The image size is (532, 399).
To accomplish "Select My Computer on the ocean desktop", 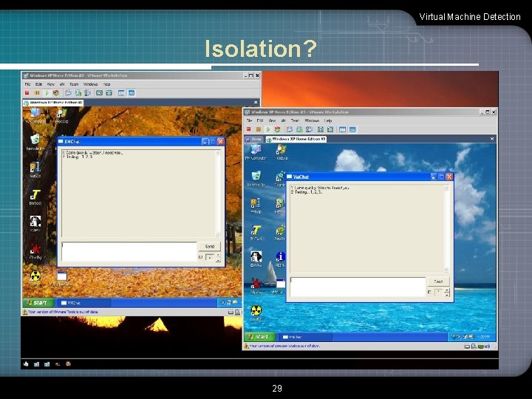I will (x=256, y=151).
